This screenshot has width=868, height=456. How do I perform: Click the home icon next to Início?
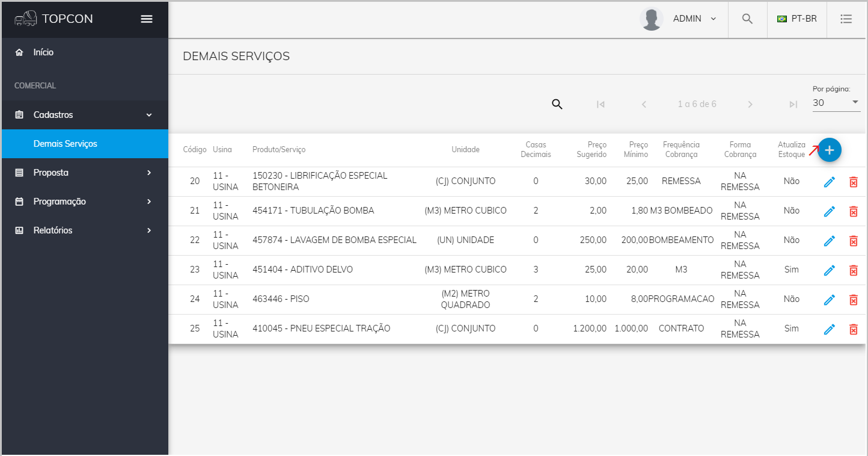19,52
